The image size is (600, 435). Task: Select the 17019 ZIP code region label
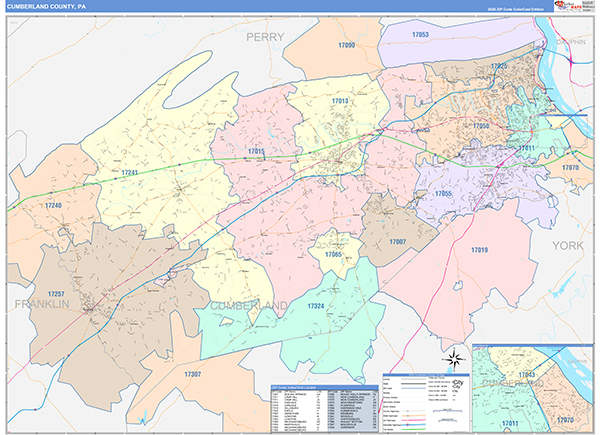478,249
